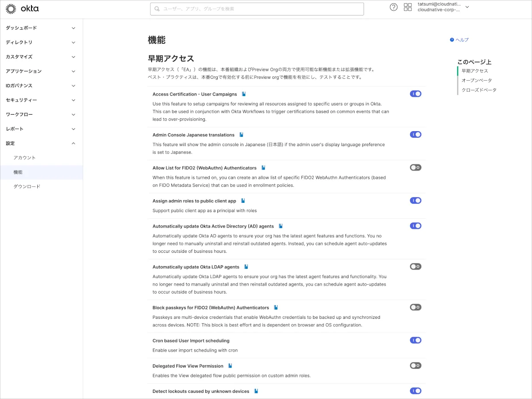Screen dimensions: 532x399
Task: Open documentation icon beside Access Certification - User Campaigns
Action: tap(244, 94)
